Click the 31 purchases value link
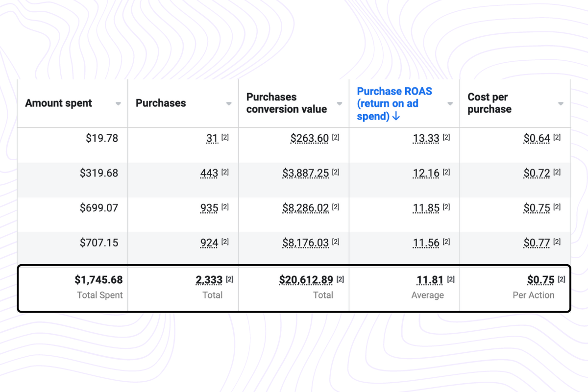The width and height of the screenshot is (588, 392). (212, 139)
